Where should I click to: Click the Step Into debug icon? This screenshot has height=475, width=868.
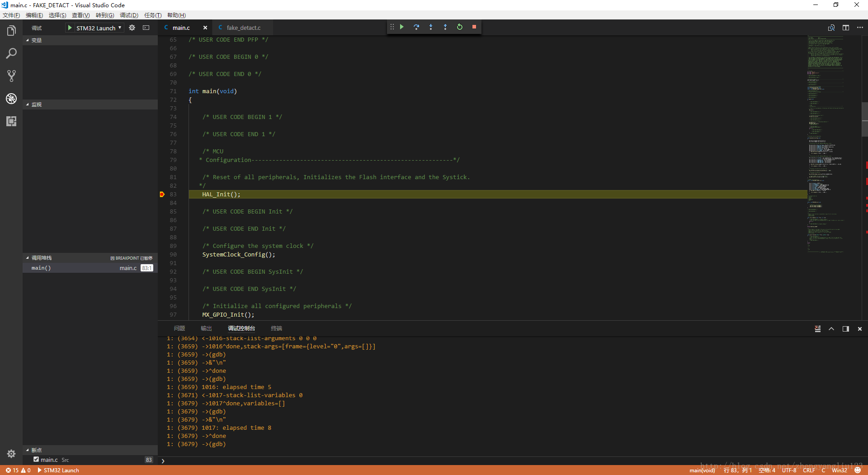click(x=430, y=27)
